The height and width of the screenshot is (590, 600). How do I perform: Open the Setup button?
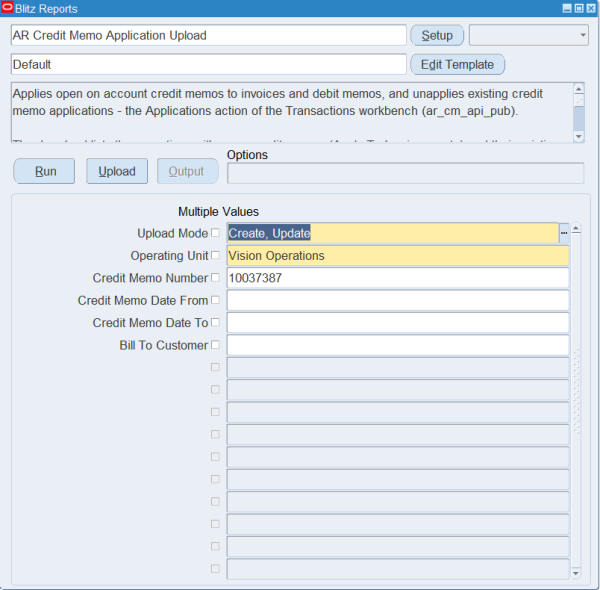437,35
